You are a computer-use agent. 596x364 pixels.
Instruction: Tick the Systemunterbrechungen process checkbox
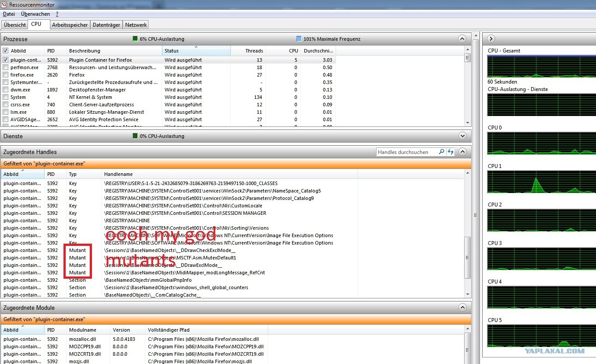[x=5, y=82]
